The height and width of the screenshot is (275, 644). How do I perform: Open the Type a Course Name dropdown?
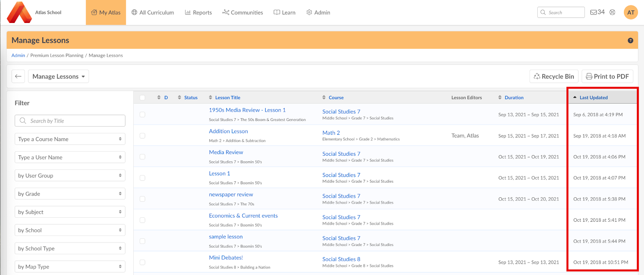coord(70,139)
